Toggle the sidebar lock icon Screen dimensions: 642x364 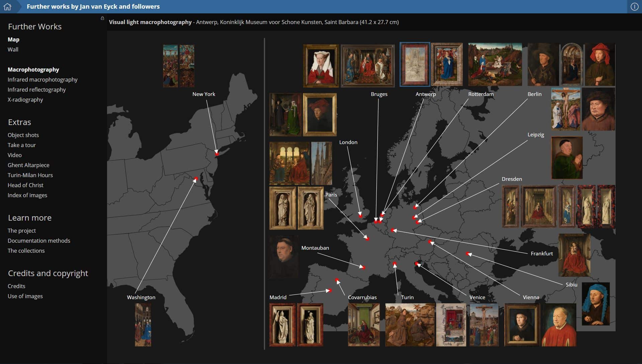102,18
